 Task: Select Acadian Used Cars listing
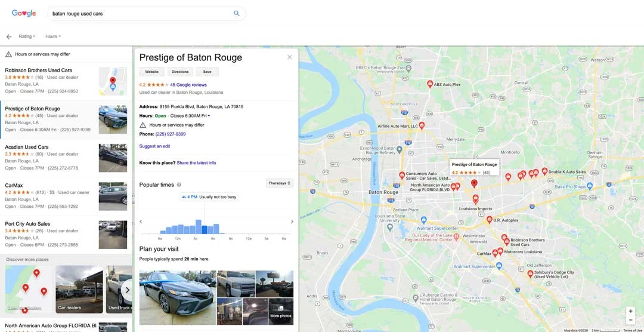[x=66, y=158]
